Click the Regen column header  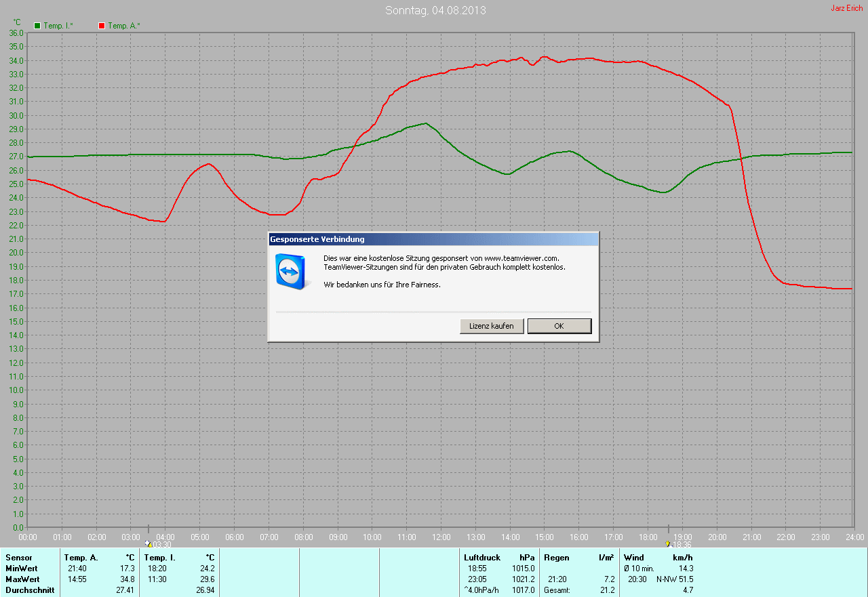point(557,558)
